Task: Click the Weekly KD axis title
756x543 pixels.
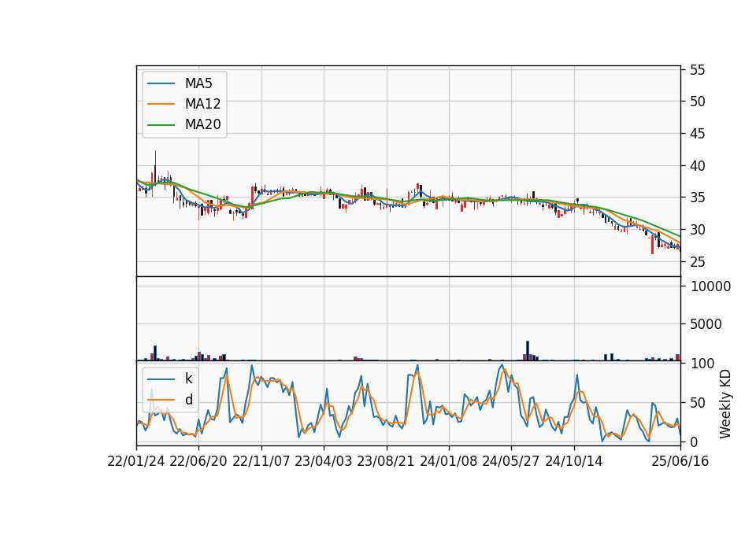Action: tap(725, 404)
